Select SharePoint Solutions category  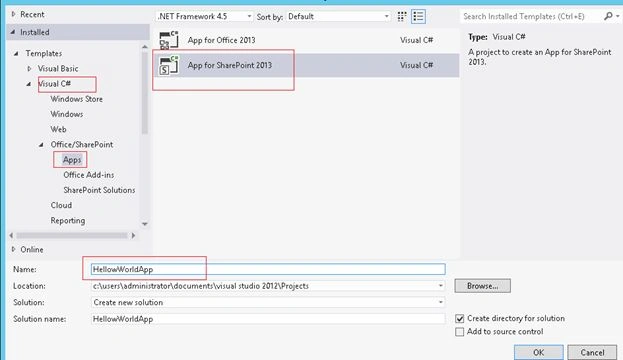tap(99, 190)
